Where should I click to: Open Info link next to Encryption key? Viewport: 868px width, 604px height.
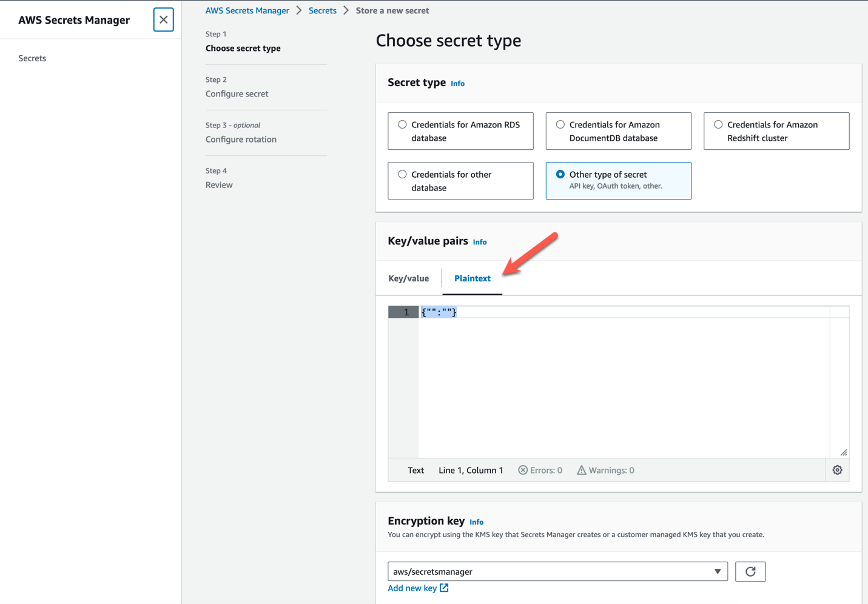[476, 522]
